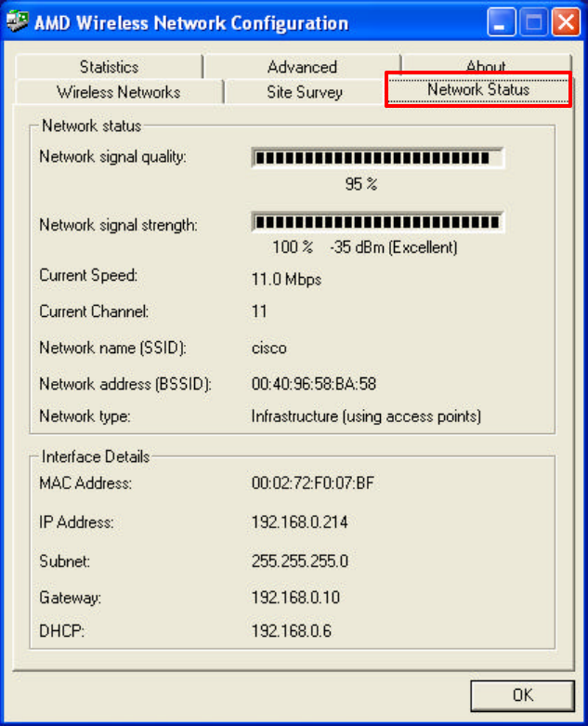
Task: Click the AMD wireless app icon in title bar
Action: click(18, 21)
